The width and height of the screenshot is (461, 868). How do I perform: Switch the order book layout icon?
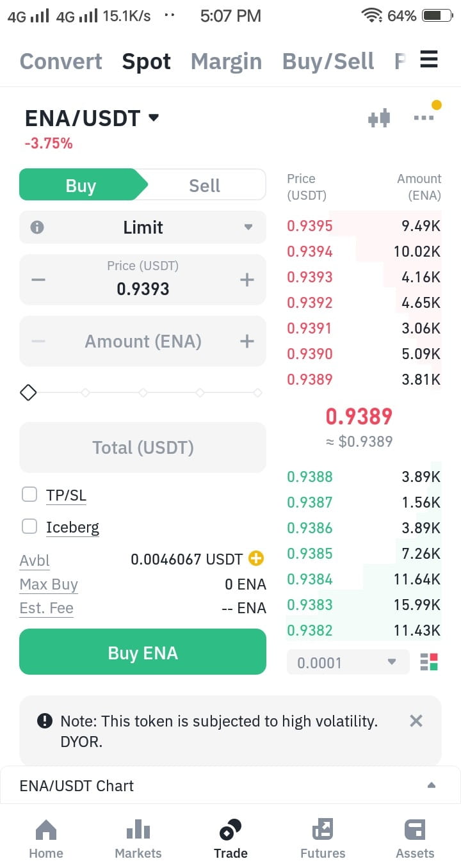pyautogui.click(x=429, y=662)
